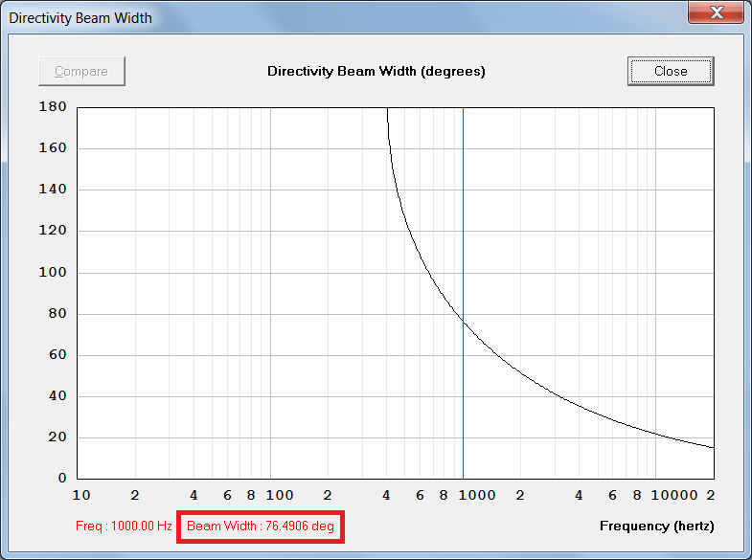The width and height of the screenshot is (752, 560).
Task: Click the 100 label on the frequency axis
Action: [x=280, y=495]
